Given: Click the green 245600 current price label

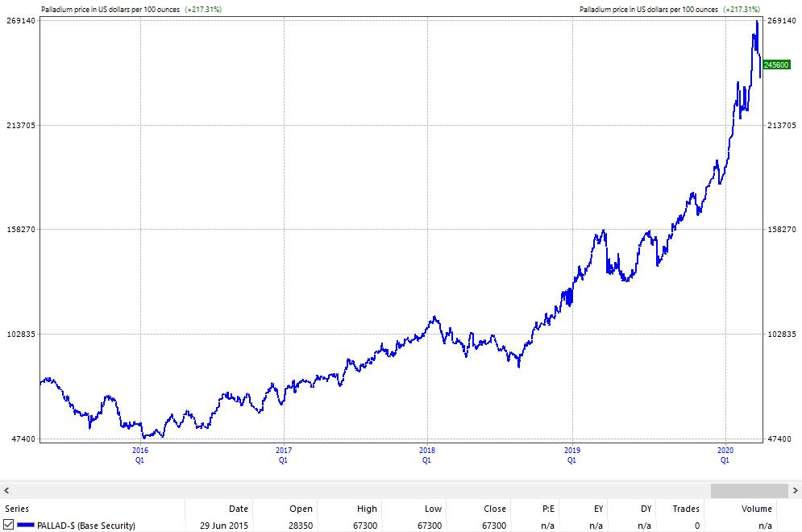Looking at the screenshot, I should 776,64.
